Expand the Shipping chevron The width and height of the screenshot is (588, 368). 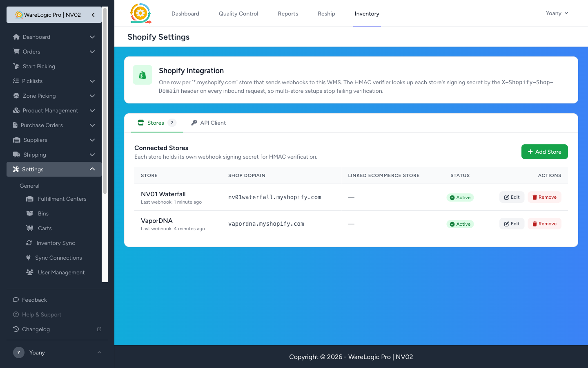click(92, 155)
